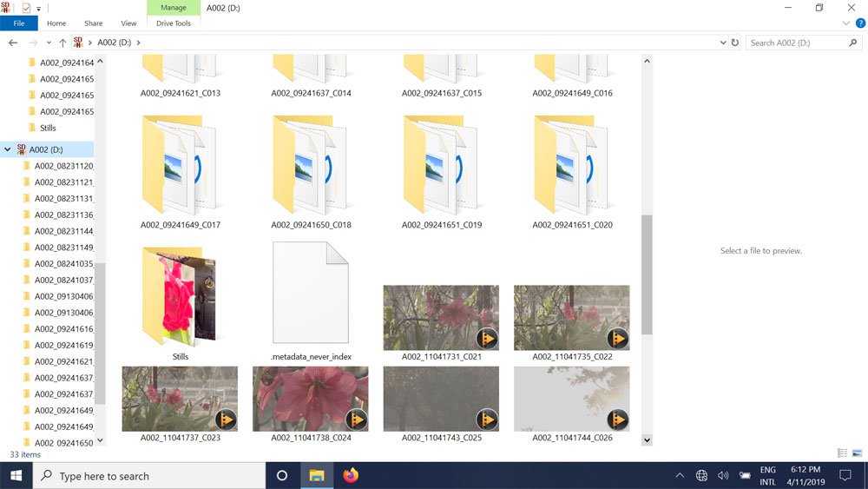This screenshot has width=868, height=489.
Task: Open the Action Center notifications
Action: point(845,476)
